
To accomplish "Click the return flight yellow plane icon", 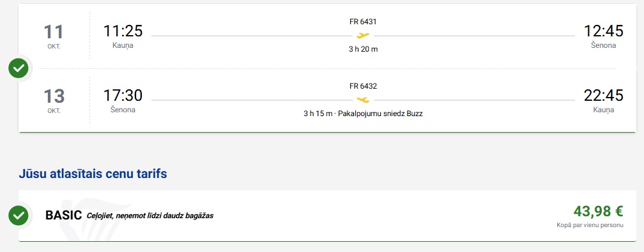I will click(x=363, y=100).
